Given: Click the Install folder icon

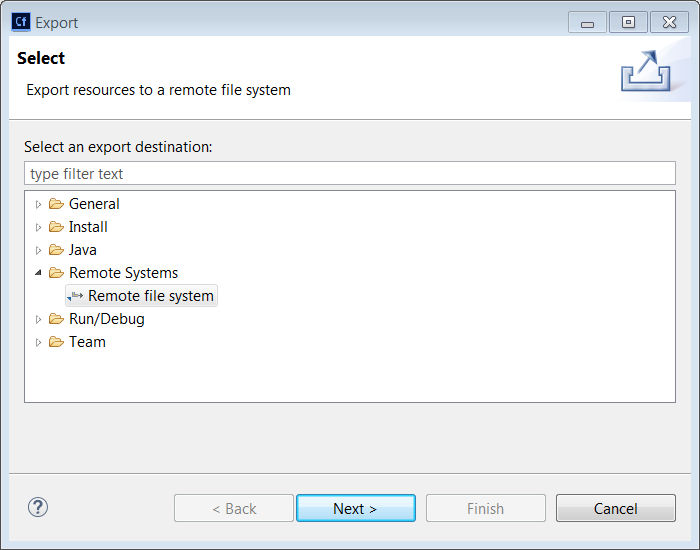Looking at the screenshot, I should point(56,227).
